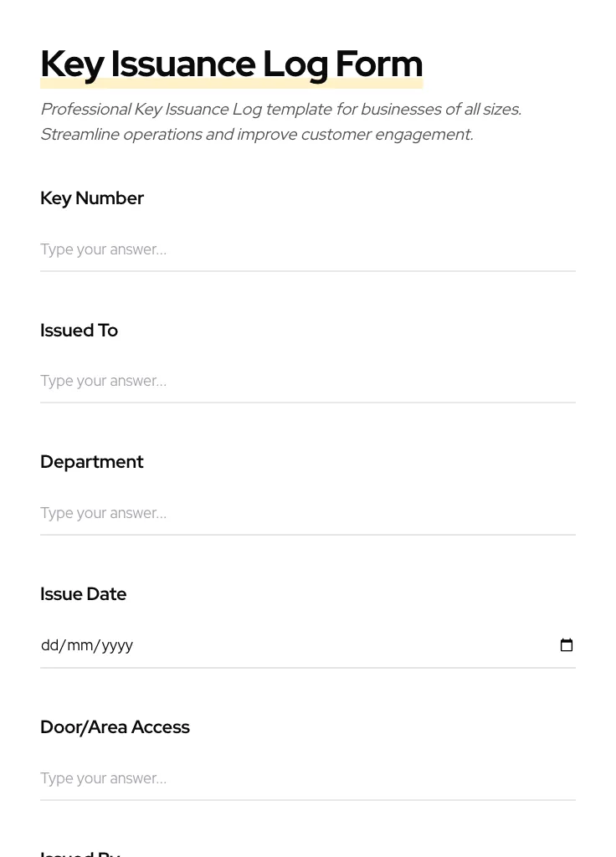Click the partially visible Issued By label

pyautogui.click(x=80, y=853)
